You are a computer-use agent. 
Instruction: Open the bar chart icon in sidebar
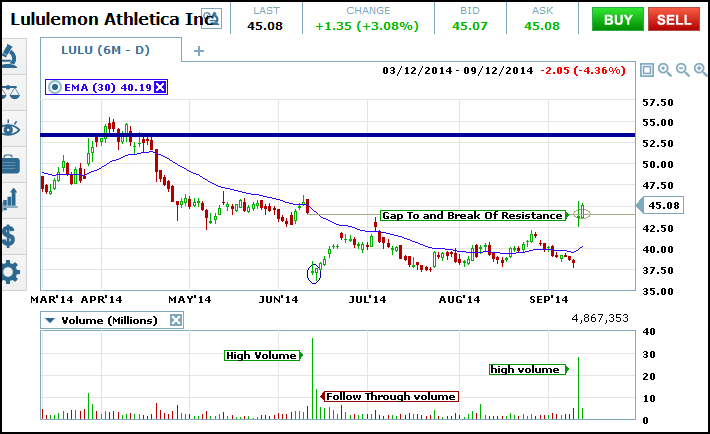tap(10, 199)
